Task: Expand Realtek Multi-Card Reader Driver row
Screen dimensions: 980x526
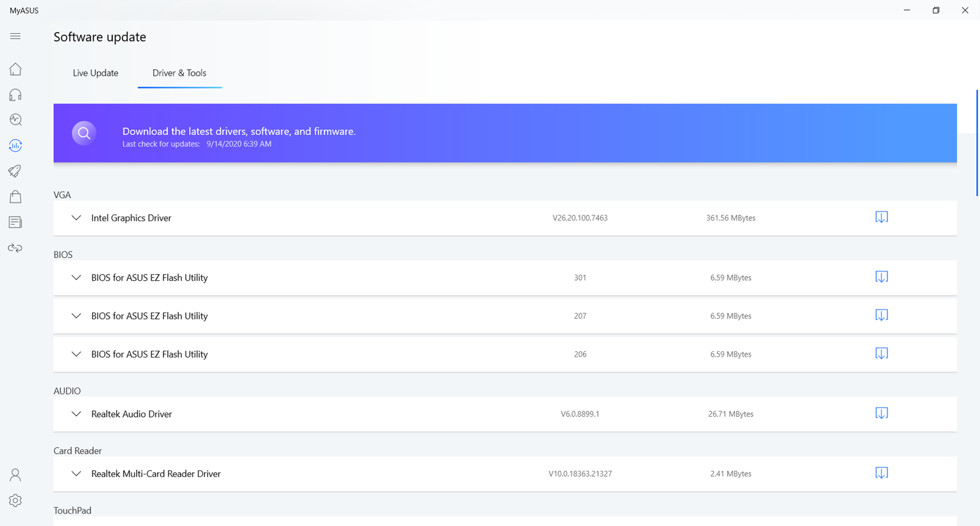Action: (x=76, y=474)
